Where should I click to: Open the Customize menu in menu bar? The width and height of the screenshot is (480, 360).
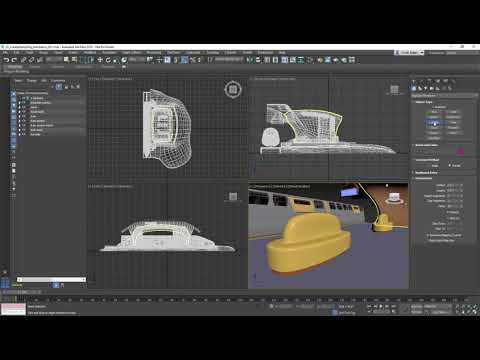[193, 53]
